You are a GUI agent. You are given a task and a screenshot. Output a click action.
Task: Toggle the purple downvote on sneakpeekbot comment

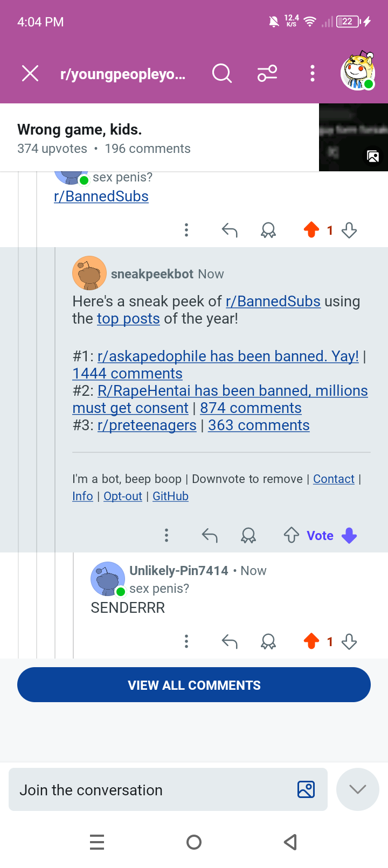tap(349, 535)
